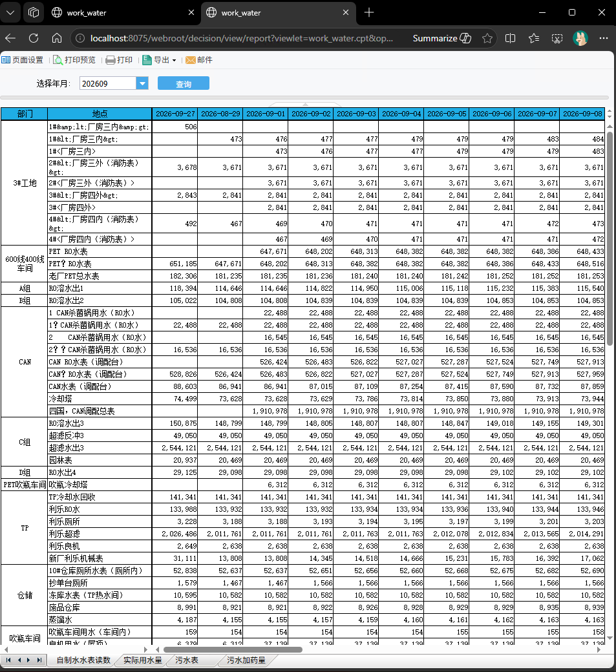Go back to the previous page
Image resolution: width=616 pixels, height=672 pixels.
(x=10, y=38)
